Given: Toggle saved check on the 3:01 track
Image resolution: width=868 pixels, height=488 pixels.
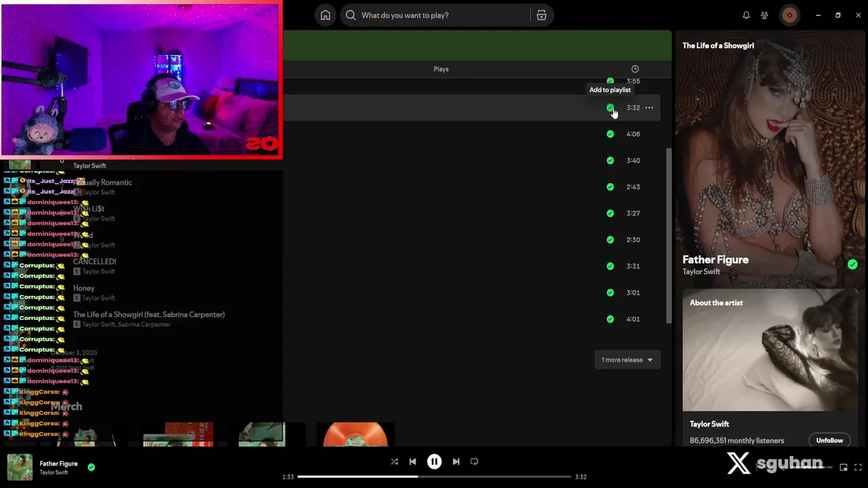Looking at the screenshot, I should [x=610, y=293].
